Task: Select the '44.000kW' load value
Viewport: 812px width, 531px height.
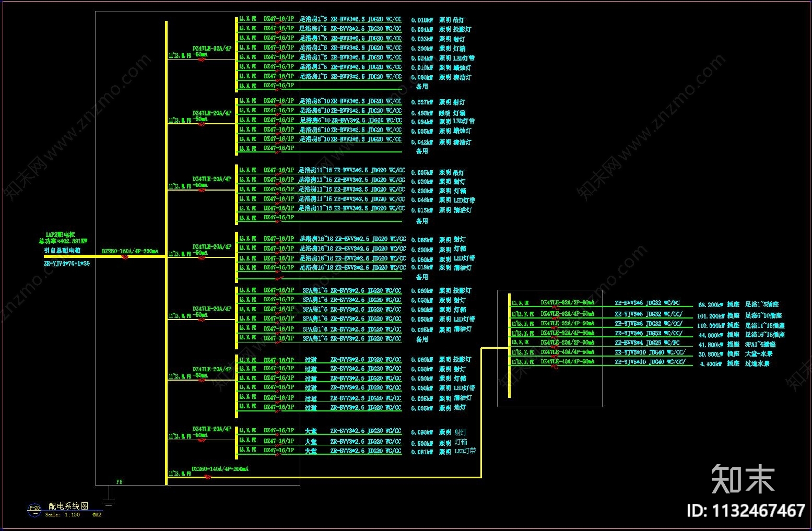Action: [x=710, y=335]
